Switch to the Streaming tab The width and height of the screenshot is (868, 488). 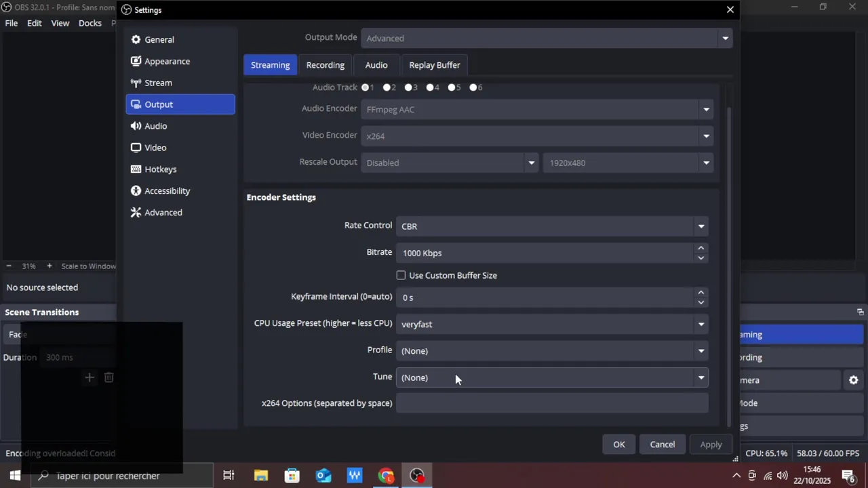coord(270,65)
